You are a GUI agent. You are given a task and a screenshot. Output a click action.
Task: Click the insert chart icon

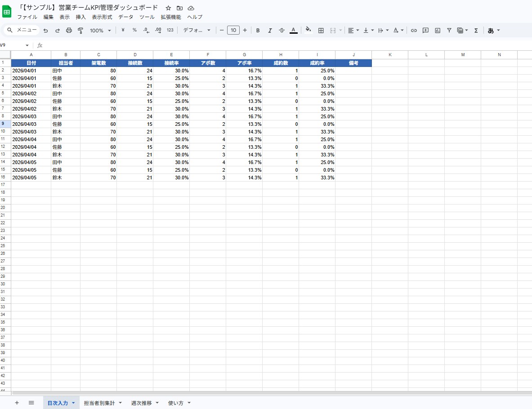(x=438, y=31)
